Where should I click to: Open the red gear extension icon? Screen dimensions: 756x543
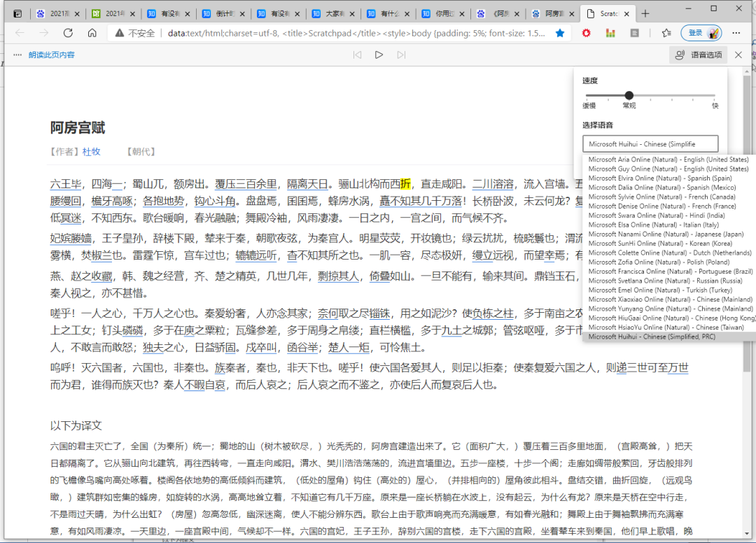point(586,33)
